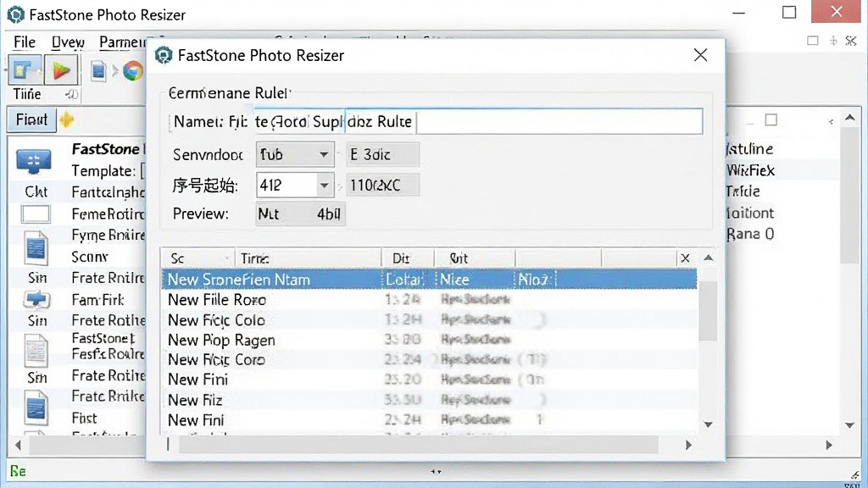Image resolution: width=868 pixels, height=488 pixels.
Task: Click the Preview value field
Action: point(301,214)
